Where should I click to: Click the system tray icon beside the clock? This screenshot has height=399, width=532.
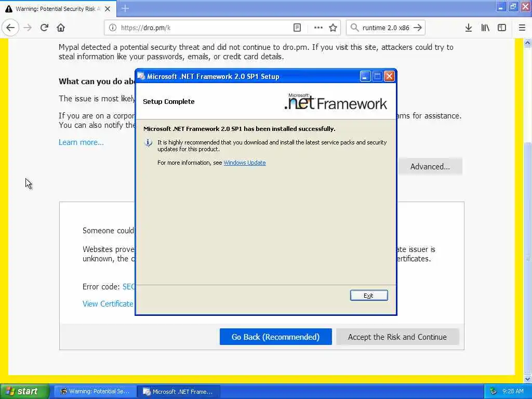(494, 392)
